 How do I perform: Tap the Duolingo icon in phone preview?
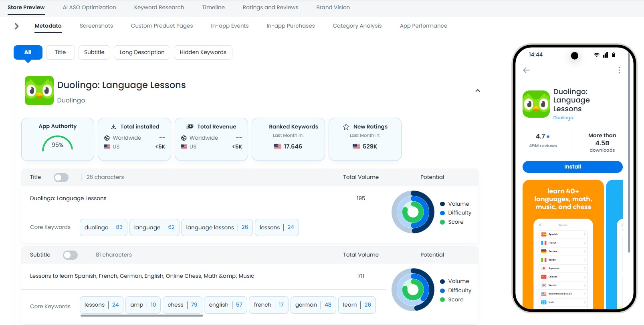(536, 104)
